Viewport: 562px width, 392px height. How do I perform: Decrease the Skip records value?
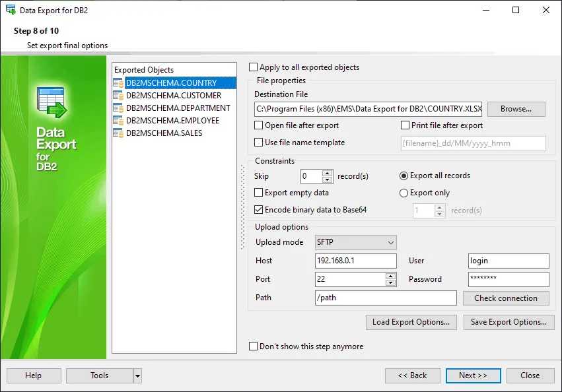(328, 180)
